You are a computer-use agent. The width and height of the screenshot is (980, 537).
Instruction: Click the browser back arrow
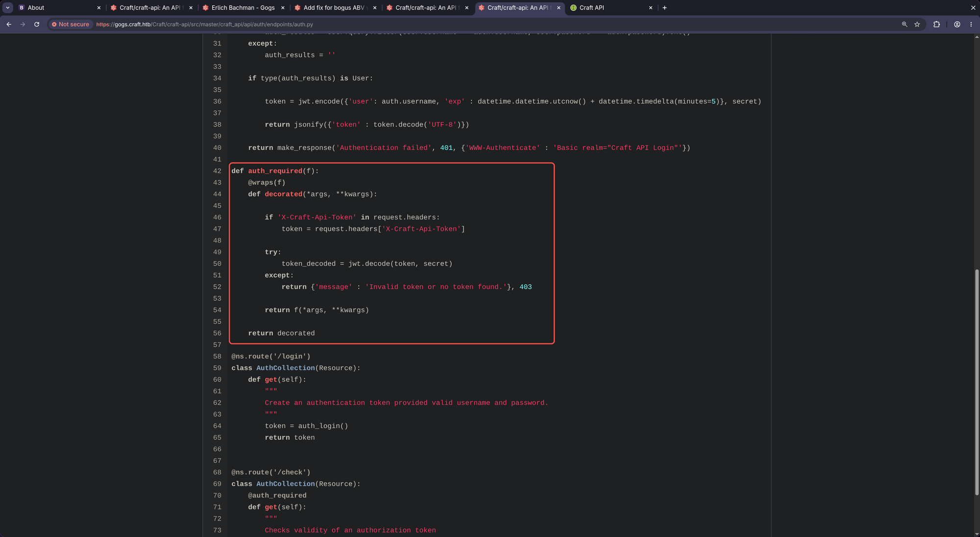pos(9,24)
